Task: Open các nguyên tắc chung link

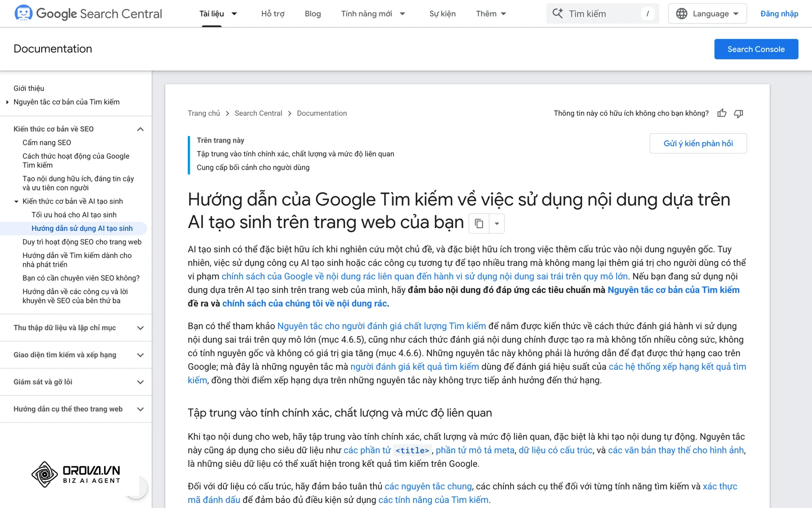Action: click(x=428, y=486)
